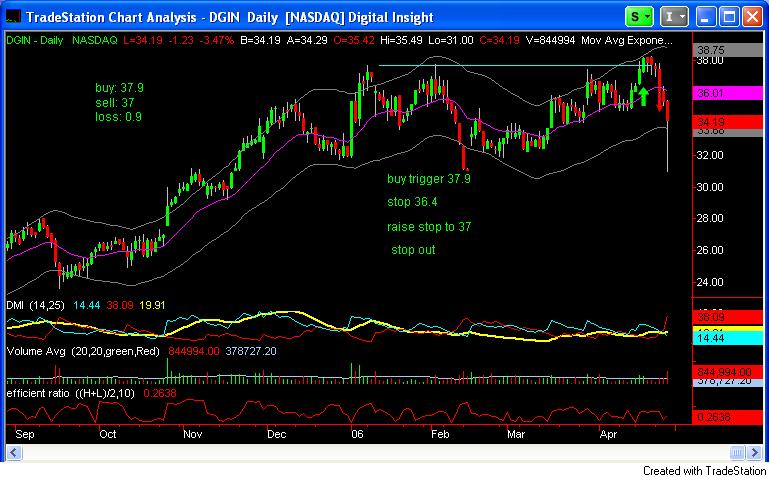Screen dimensions: 769x477
Task: Click the horizontal scrollbar right arrow
Action: [754, 452]
